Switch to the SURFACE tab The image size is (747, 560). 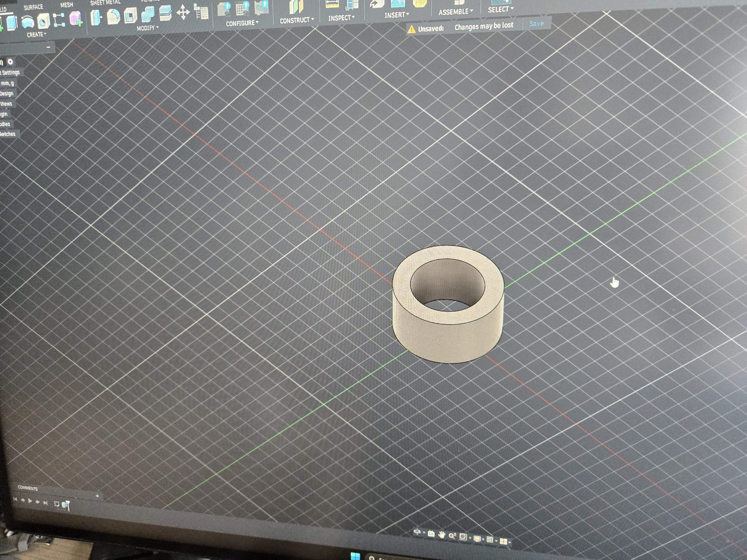point(33,7)
